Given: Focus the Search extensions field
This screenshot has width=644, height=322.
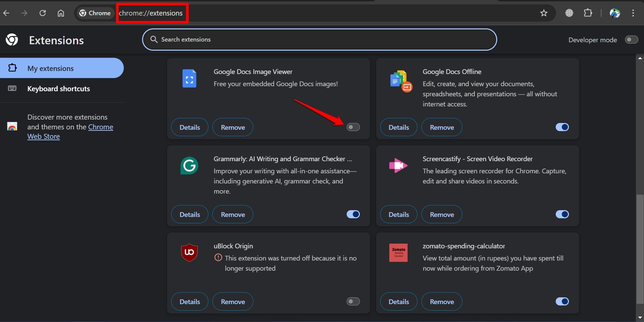Looking at the screenshot, I should (x=319, y=40).
